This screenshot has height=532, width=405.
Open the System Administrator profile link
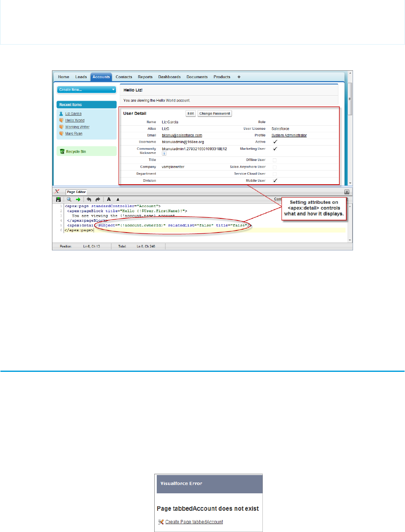(289, 135)
